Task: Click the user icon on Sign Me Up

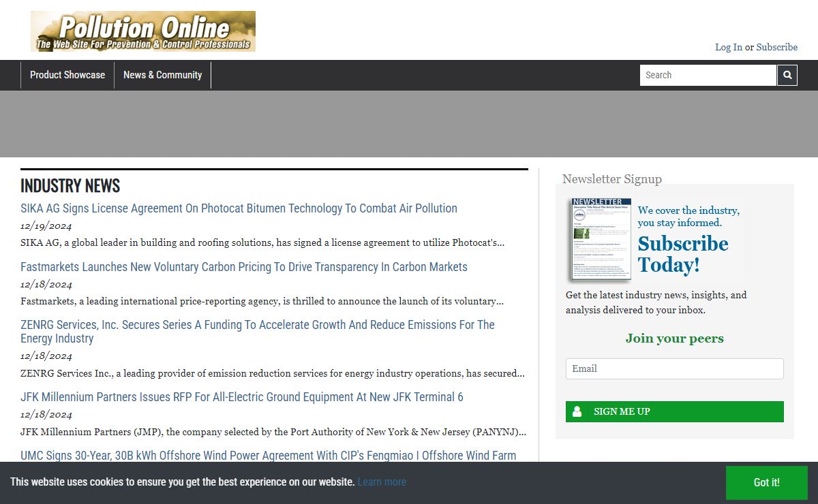Action: pos(577,411)
